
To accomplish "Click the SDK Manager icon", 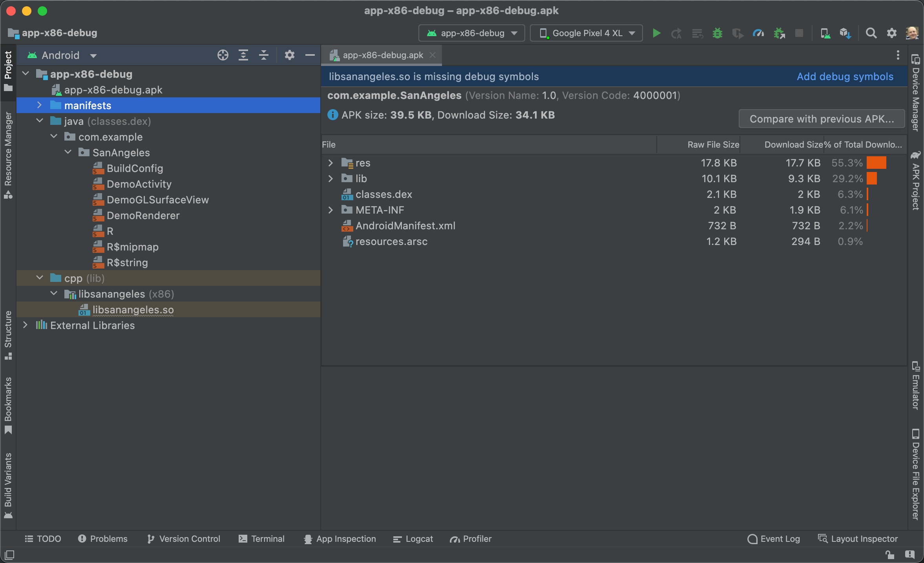I will click(x=845, y=32).
